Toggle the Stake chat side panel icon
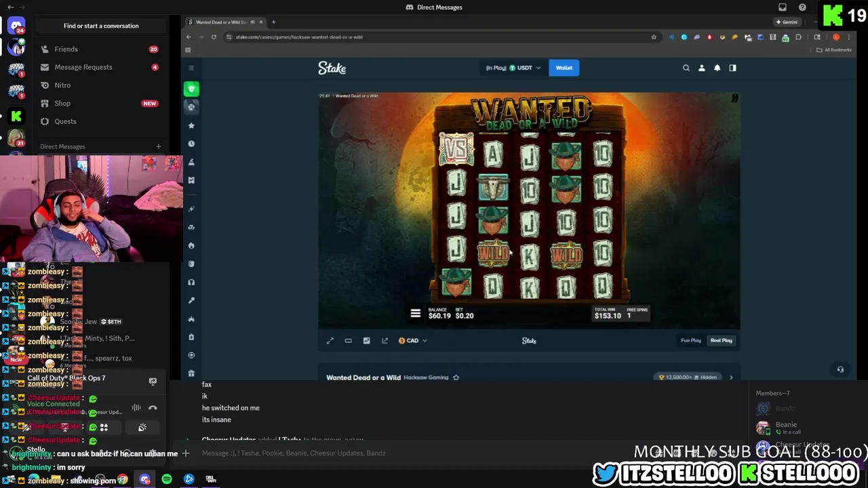 pyautogui.click(x=732, y=68)
